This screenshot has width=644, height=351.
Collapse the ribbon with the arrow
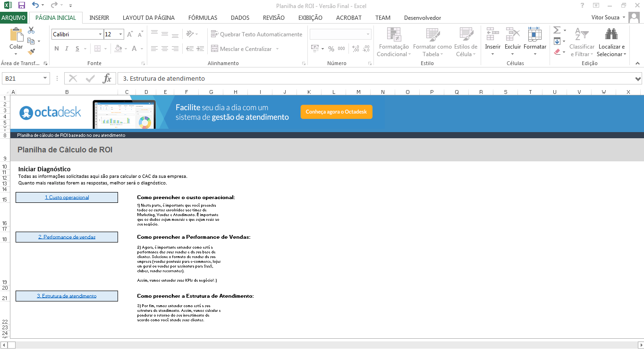click(637, 63)
